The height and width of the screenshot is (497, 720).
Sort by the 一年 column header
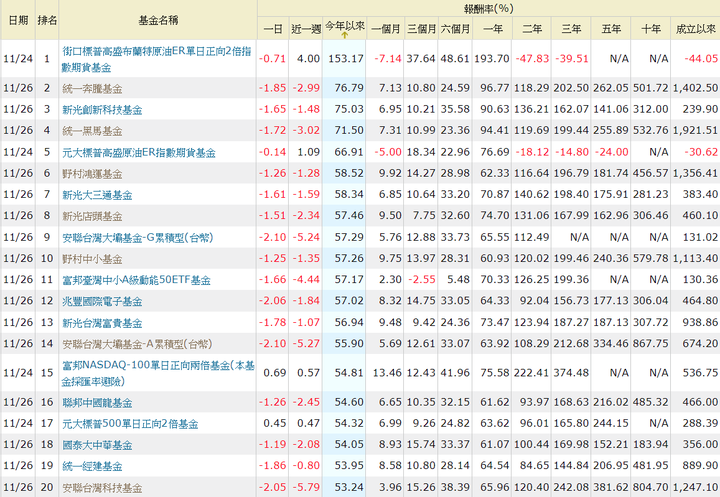(x=493, y=29)
